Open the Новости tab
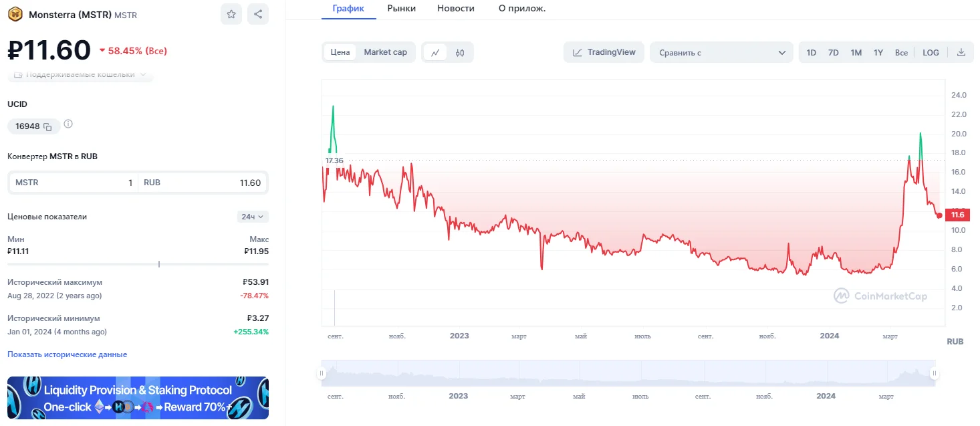 tap(456, 8)
